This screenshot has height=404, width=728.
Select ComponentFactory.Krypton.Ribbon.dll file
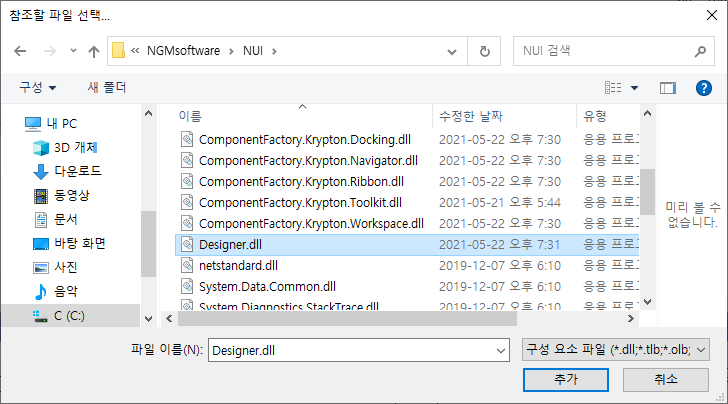(301, 182)
